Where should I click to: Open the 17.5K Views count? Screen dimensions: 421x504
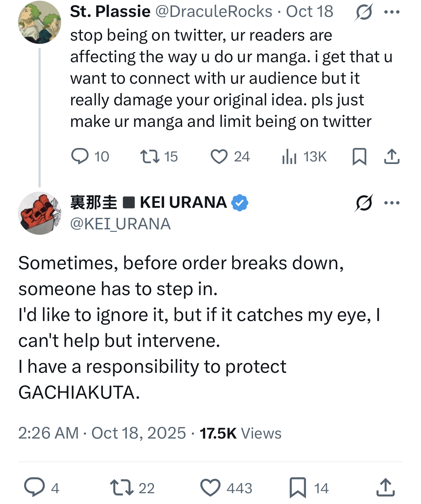coord(240,433)
